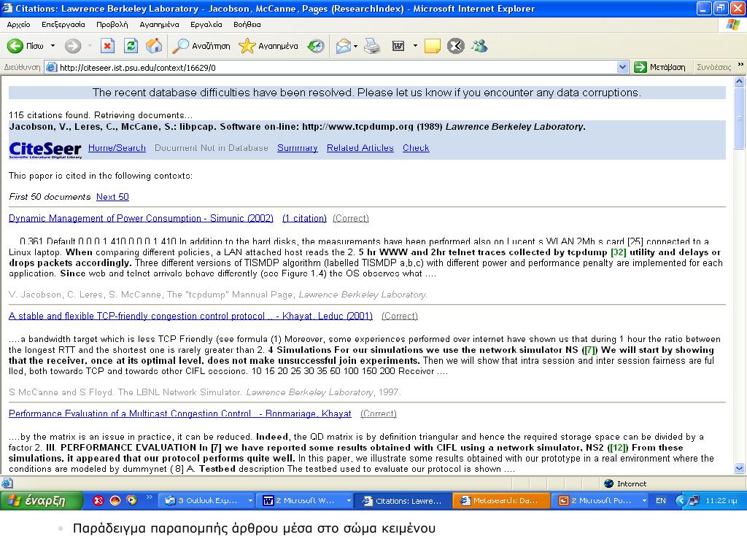Open the Επεξεργασία menu
This screenshot has width=747, height=560.
click(63, 24)
